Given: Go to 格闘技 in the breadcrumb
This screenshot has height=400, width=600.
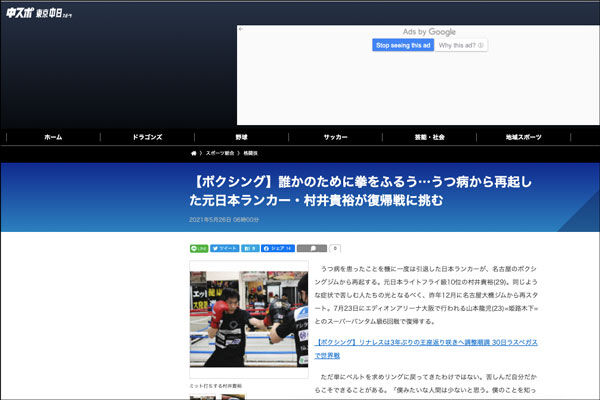Looking at the screenshot, I should pyautogui.click(x=251, y=153).
